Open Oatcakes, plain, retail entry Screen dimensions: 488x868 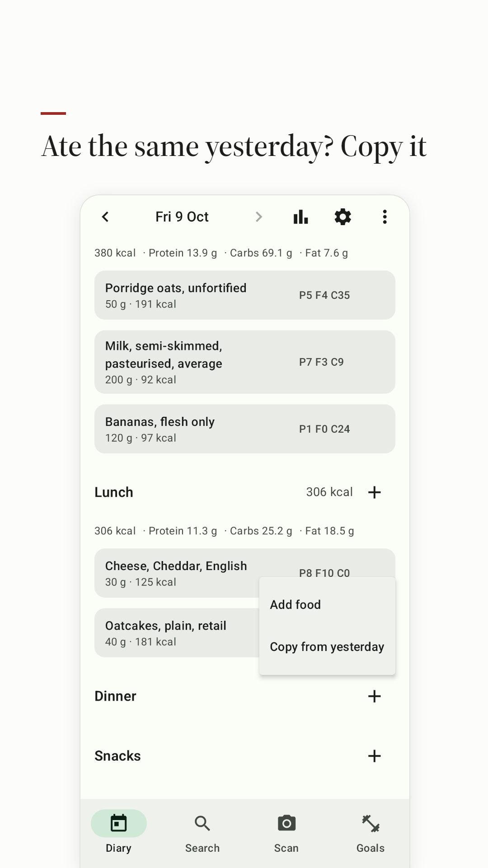tap(176, 633)
